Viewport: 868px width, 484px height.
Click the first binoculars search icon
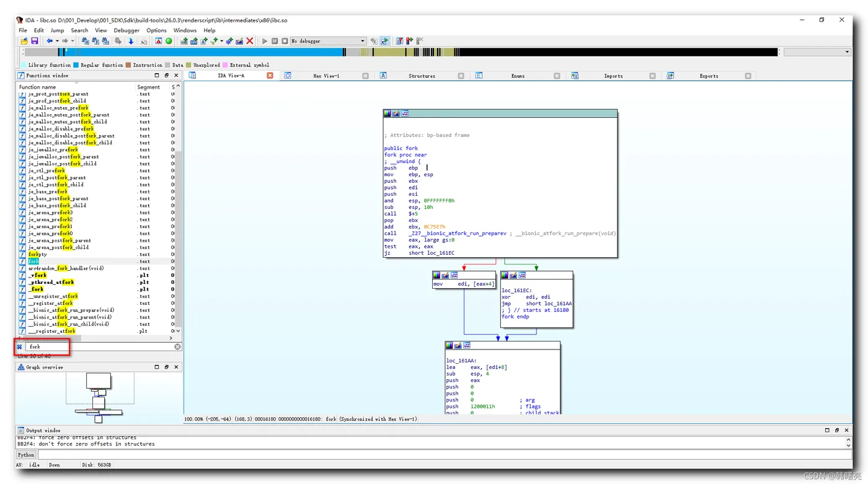tap(86, 41)
